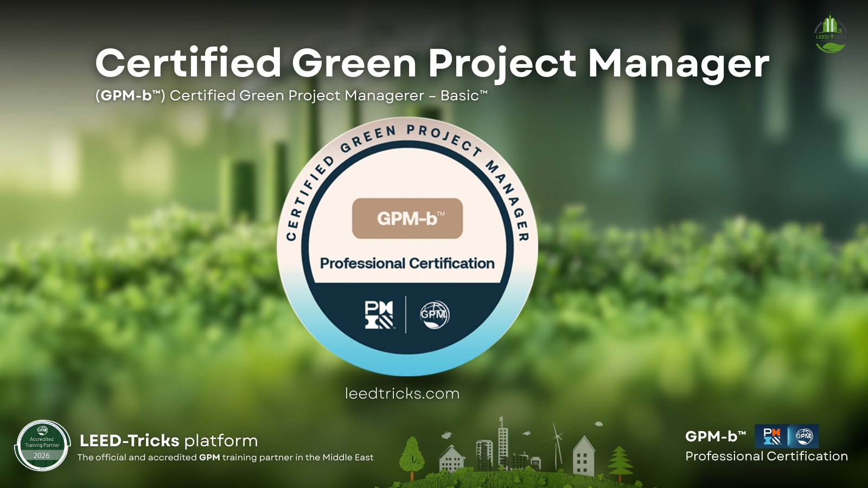
Task: Select the Accredited Training Partner 2026 seal
Action: [42, 445]
